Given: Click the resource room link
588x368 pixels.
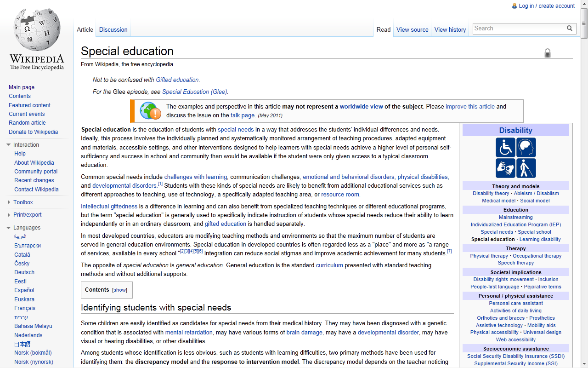Looking at the screenshot, I should (x=340, y=195).
